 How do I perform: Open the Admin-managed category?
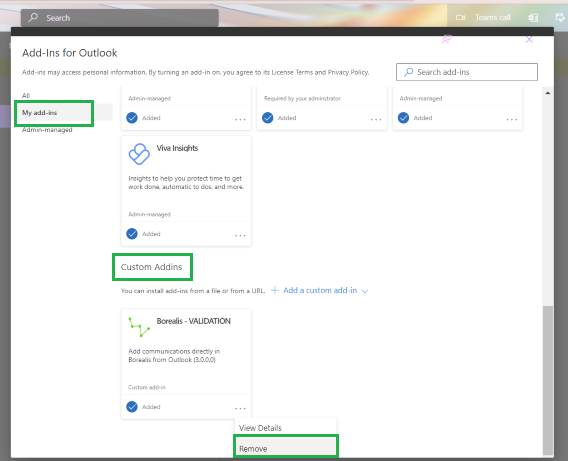click(47, 130)
